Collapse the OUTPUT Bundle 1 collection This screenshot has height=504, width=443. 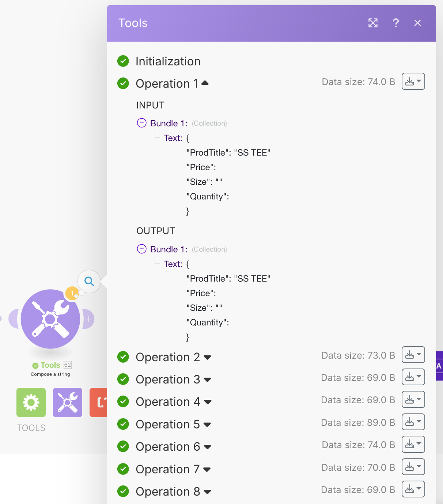(141, 249)
